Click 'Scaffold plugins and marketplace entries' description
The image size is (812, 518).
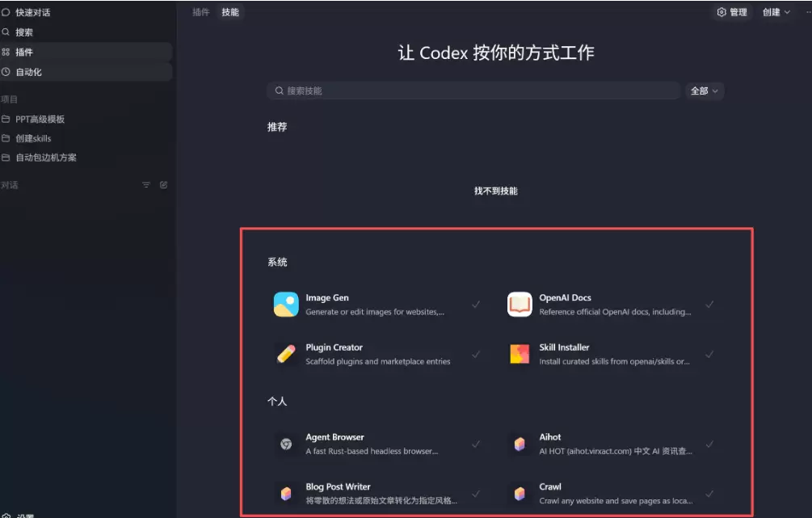[x=378, y=361]
